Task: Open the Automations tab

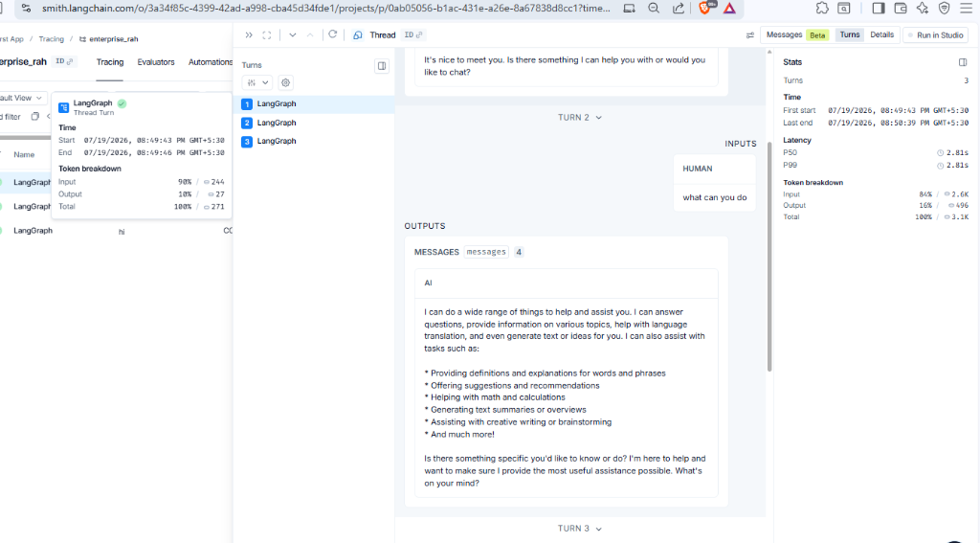Action: [x=210, y=62]
